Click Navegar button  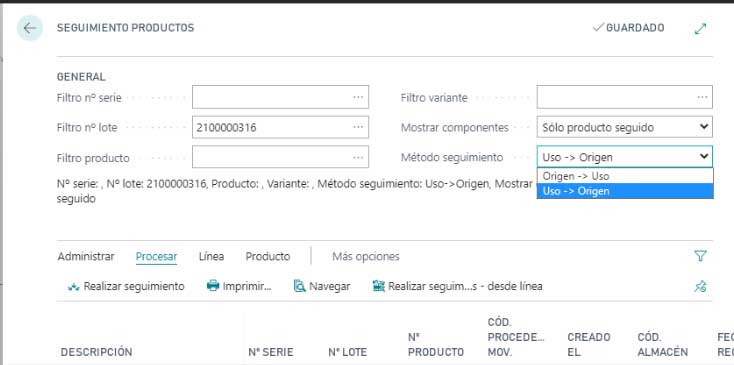point(322,286)
